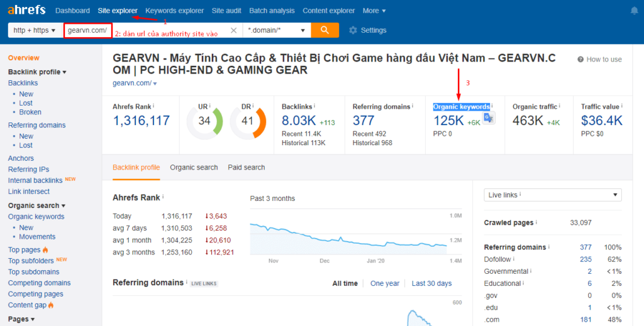Click info icon beside Crawled pages
The height and width of the screenshot is (326, 644).
point(536,222)
